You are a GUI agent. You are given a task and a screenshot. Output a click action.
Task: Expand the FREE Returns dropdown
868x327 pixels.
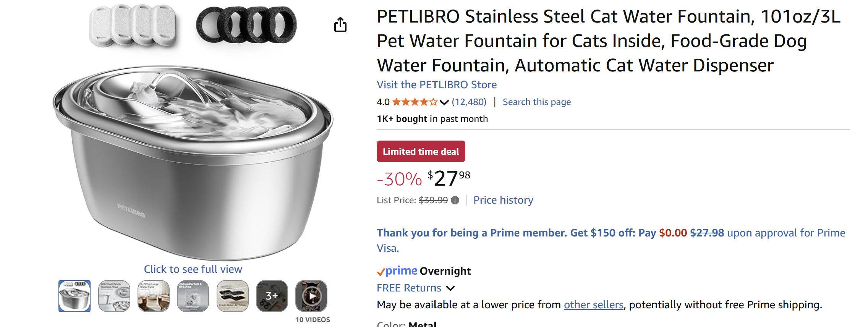coord(451,288)
